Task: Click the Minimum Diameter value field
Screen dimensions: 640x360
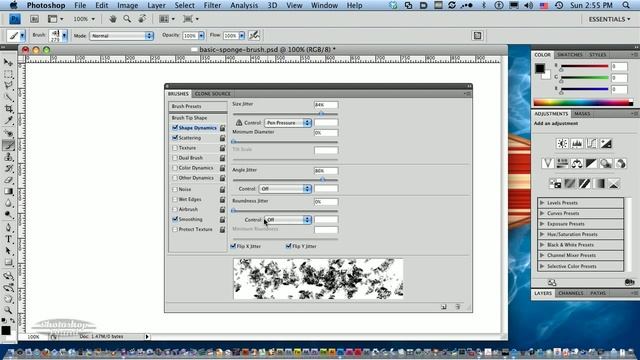Action: coord(326,133)
